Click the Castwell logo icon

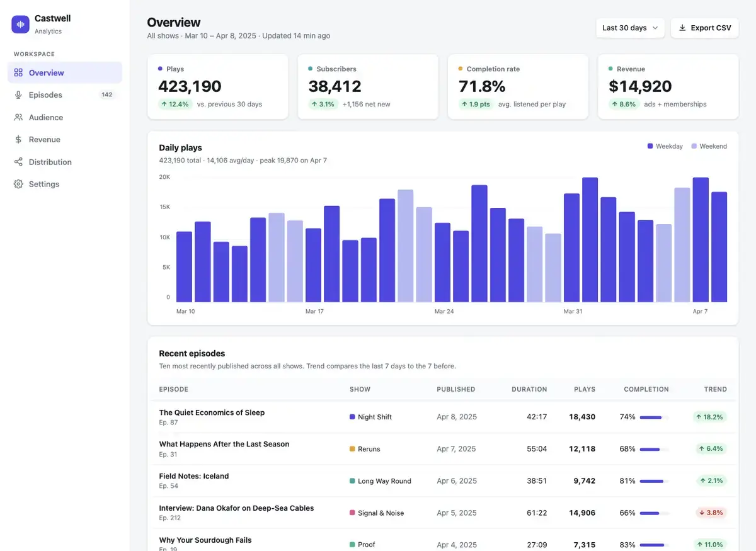20,24
